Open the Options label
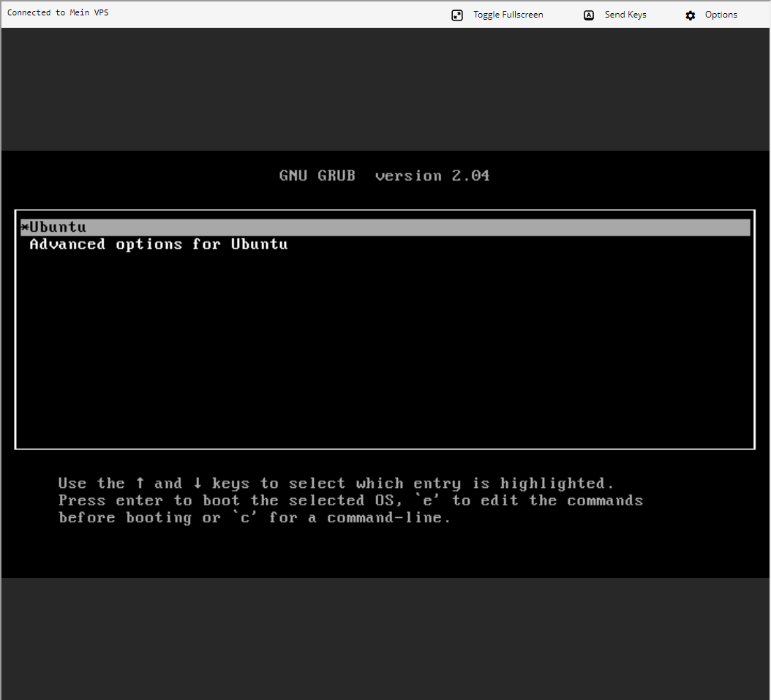 point(721,15)
